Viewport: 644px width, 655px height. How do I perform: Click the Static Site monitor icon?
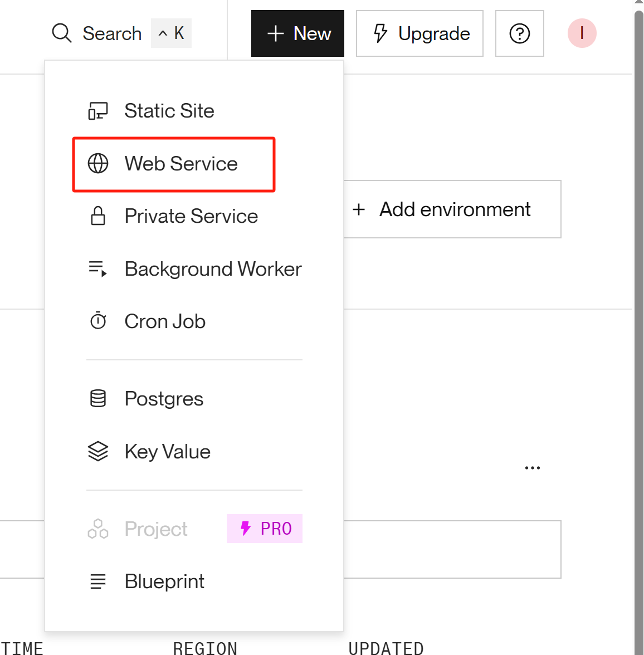[x=98, y=111]
